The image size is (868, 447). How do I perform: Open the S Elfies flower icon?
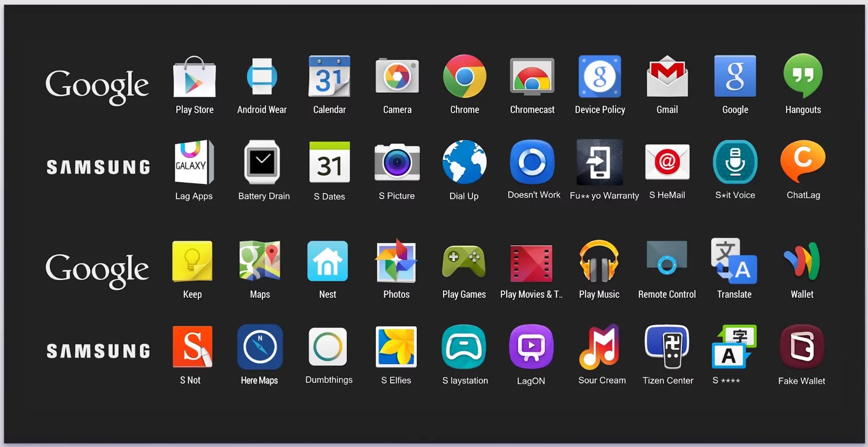pos(396,346)
